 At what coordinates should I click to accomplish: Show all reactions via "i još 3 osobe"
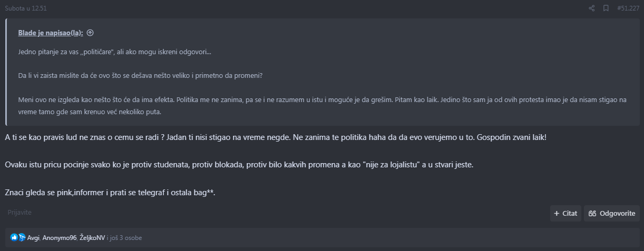click(124, 238)
